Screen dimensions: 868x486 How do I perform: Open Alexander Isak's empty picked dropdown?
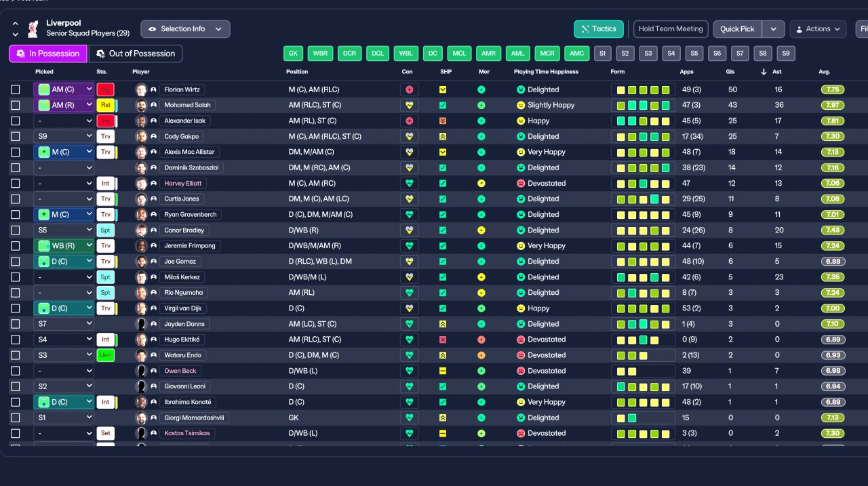(64, 121)
